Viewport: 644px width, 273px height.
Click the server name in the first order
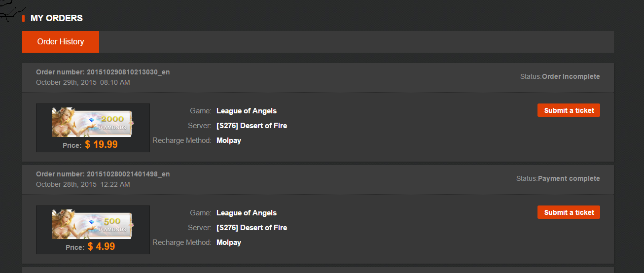tap(251, 126)
